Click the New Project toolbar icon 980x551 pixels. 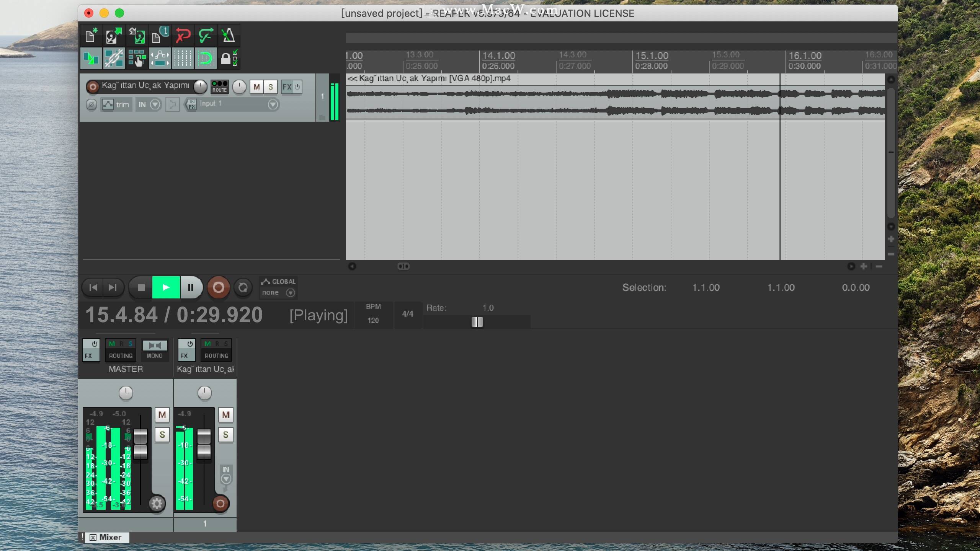pyautogui.click(x=91, y=36)
